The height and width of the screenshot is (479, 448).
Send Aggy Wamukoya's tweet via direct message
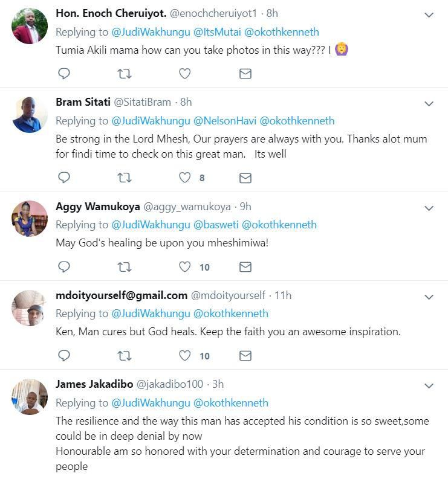[x=245, y=266]
